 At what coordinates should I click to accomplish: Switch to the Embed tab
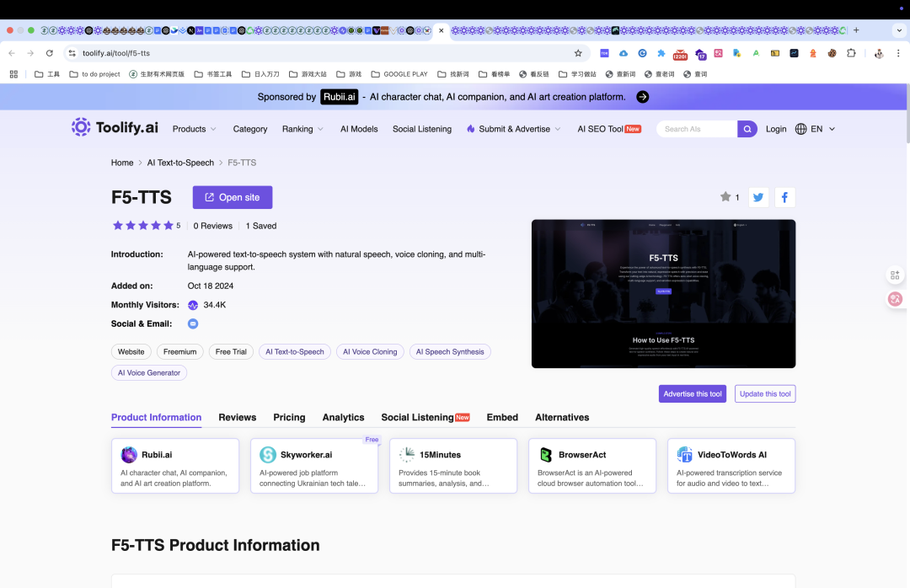[502, 417]
